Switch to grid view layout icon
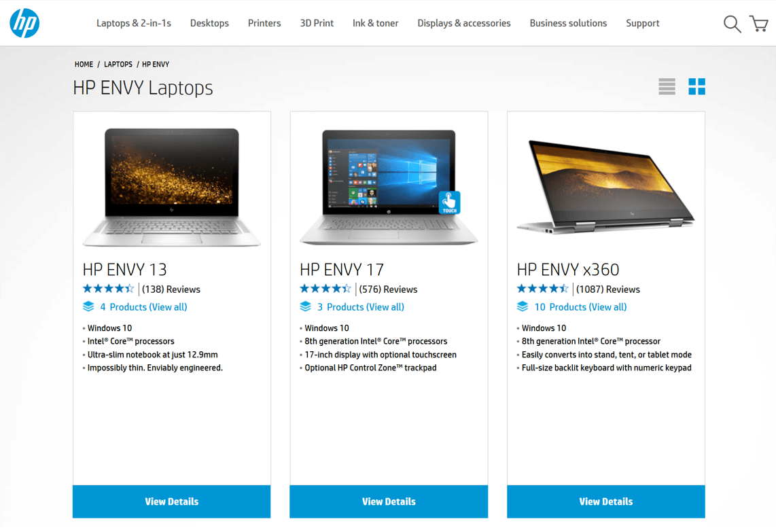The height and width of the screenshot is (532, 776). coord(696,86)
